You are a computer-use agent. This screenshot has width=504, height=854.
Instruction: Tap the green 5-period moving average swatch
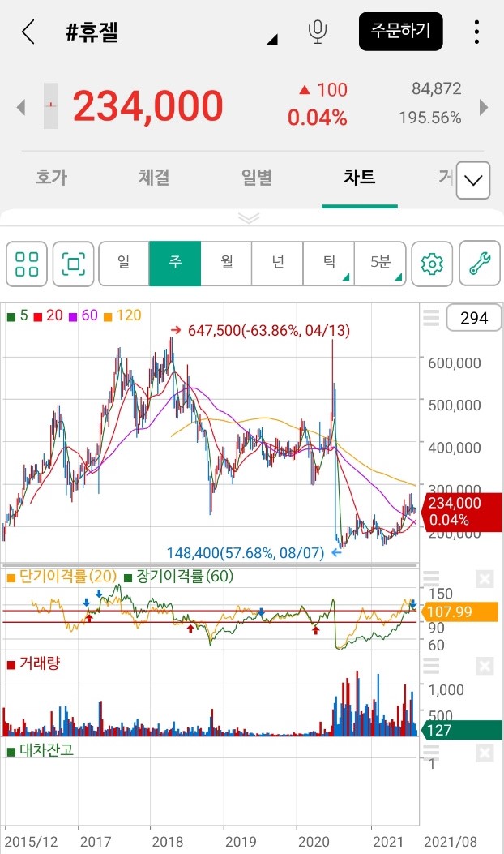coord(11,317)
